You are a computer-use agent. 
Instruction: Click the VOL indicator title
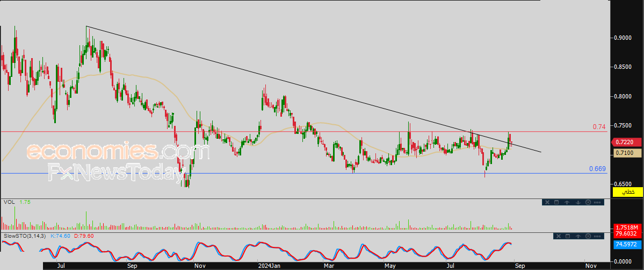pos(9,202)
